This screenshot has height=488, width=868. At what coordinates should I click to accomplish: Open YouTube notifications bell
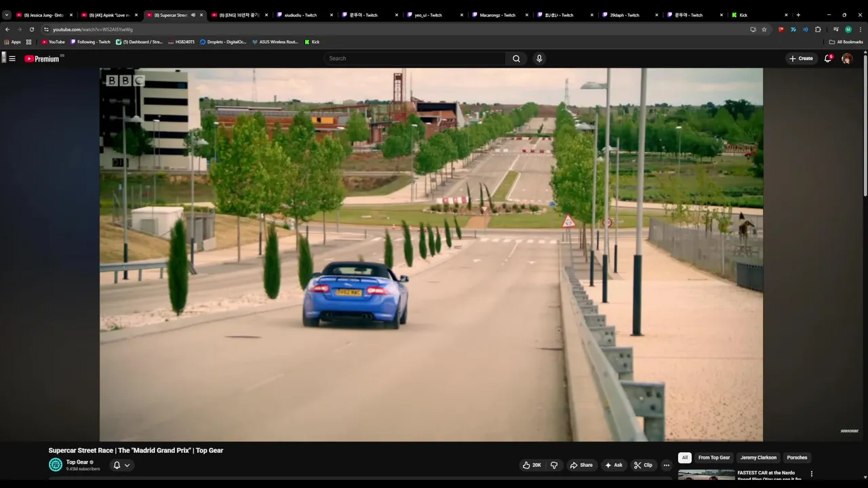828,58
